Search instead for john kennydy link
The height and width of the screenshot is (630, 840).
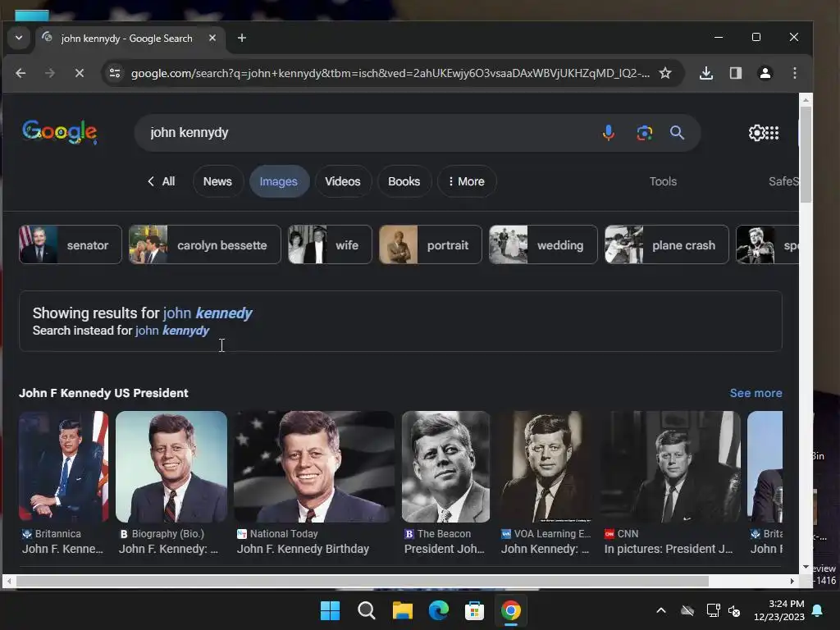172,331
